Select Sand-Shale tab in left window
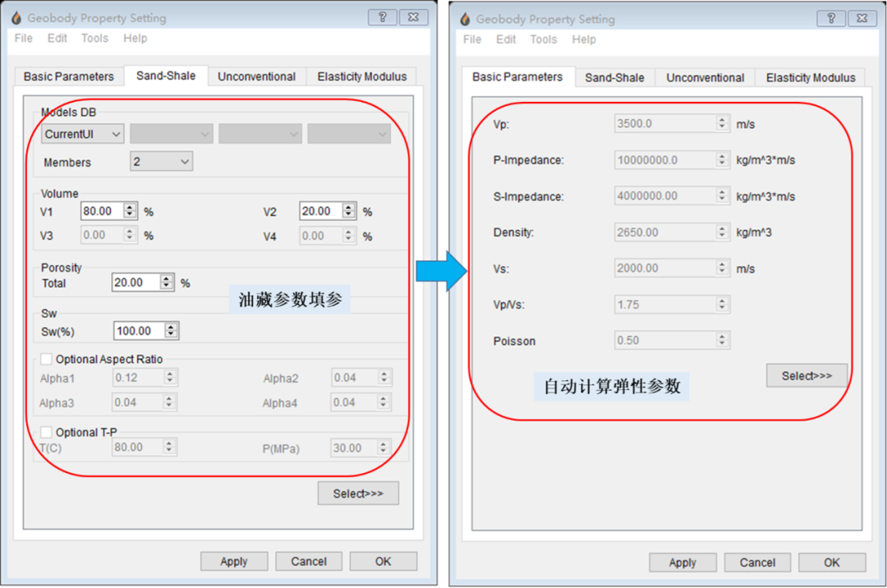This screenshot has height=588, width=887. [x=166, y=76]
